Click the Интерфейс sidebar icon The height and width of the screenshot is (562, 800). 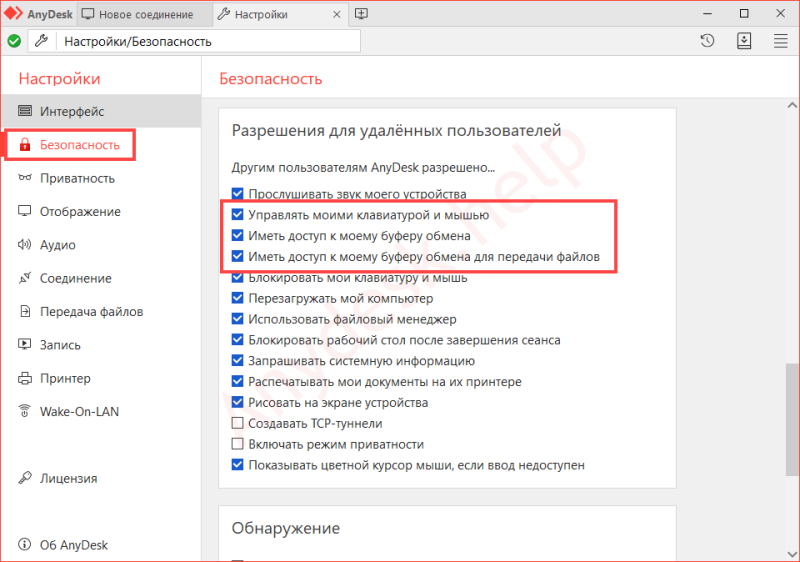[x=24, y=111]
